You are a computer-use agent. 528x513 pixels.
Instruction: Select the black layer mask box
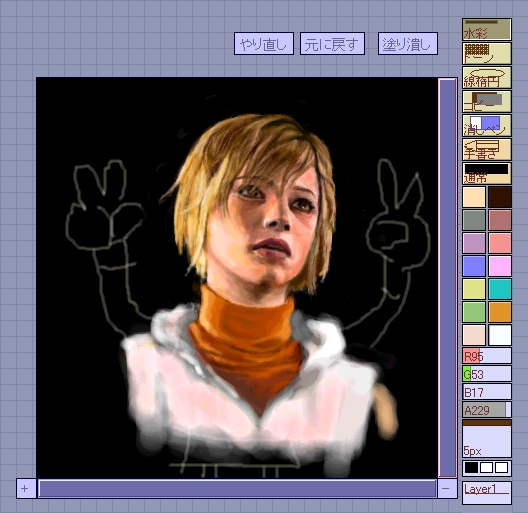[471, 468]
